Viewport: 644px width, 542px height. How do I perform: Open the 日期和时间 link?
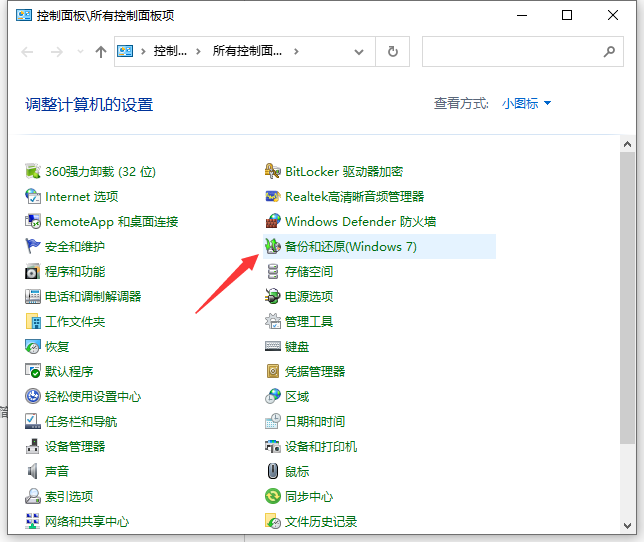click(315, 422)
